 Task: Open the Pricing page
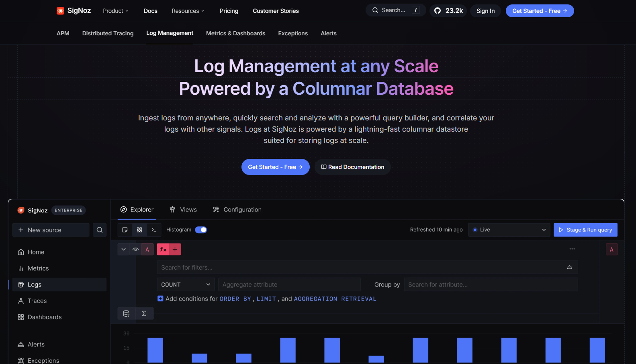[x=229, y=11]
